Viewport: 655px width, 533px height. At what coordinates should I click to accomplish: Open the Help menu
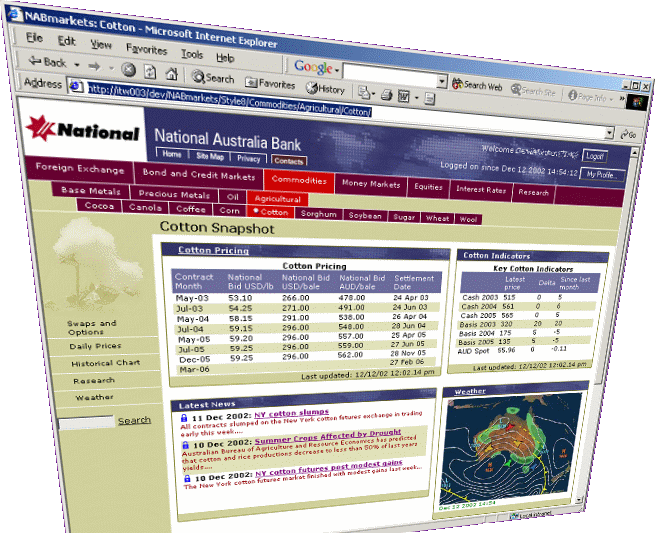225,57
